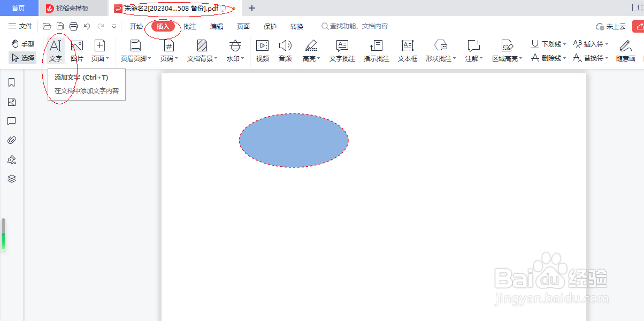Choose the Strikethrough (删除线) tool

pos(548,58)
